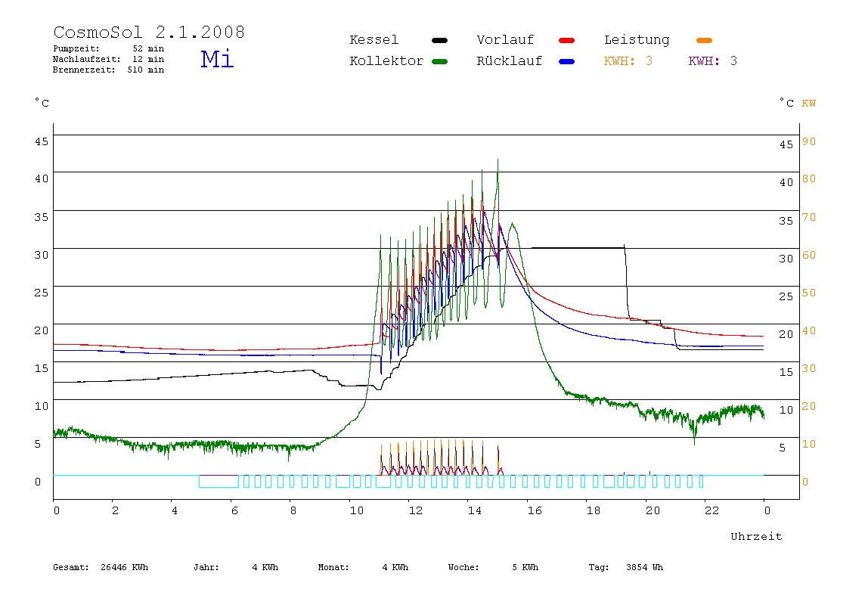
Task: Click the 'Monat:' label
Action: [333, 567]
